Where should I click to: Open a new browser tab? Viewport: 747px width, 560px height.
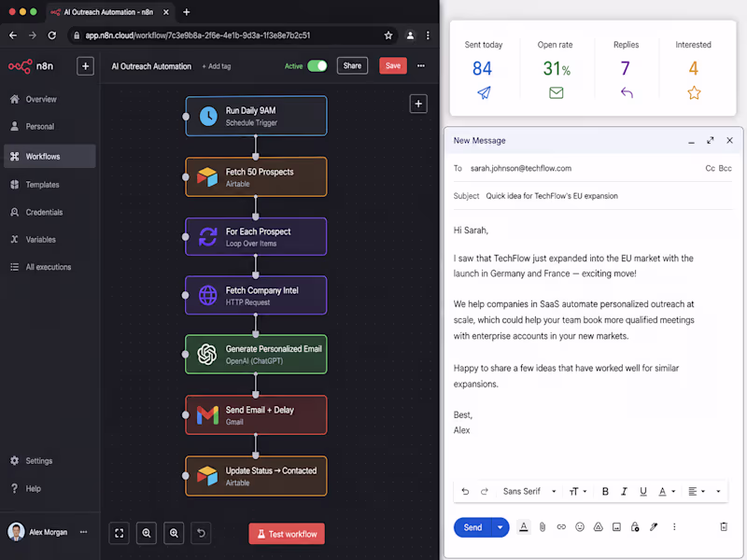click(186, 12)
